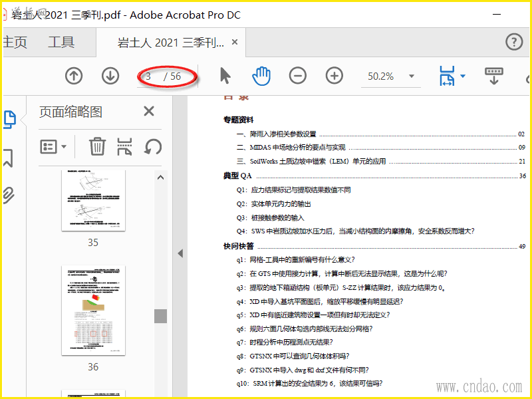Screen dimensions: 532x399
Task: Collapse the navigation pane with left triangle
Action: pyautogui.click(x=180, y=253)
